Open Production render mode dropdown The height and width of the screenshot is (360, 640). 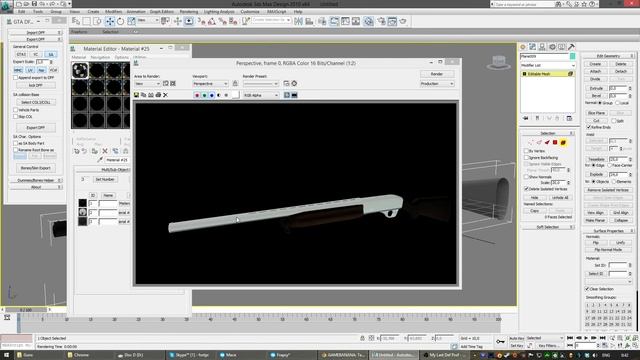[437, 84]
